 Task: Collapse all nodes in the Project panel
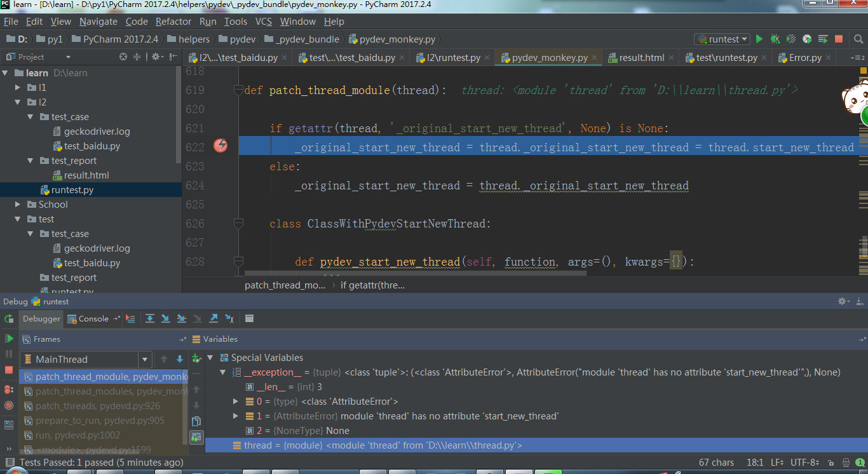137,57
